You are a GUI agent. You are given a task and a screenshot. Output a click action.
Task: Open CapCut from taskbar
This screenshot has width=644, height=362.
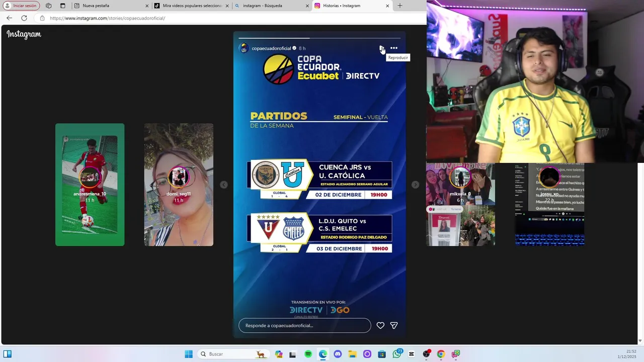click(x=412, y=354)
